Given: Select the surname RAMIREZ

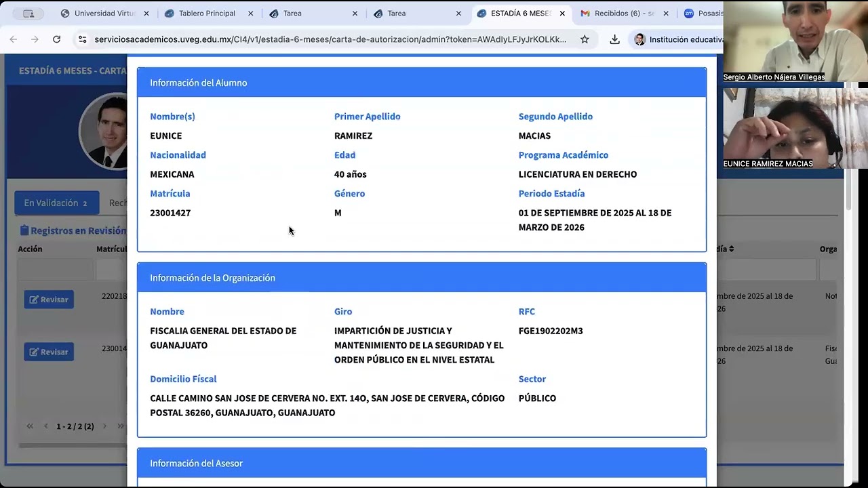Looking at the screenshot, I should 353,136.
